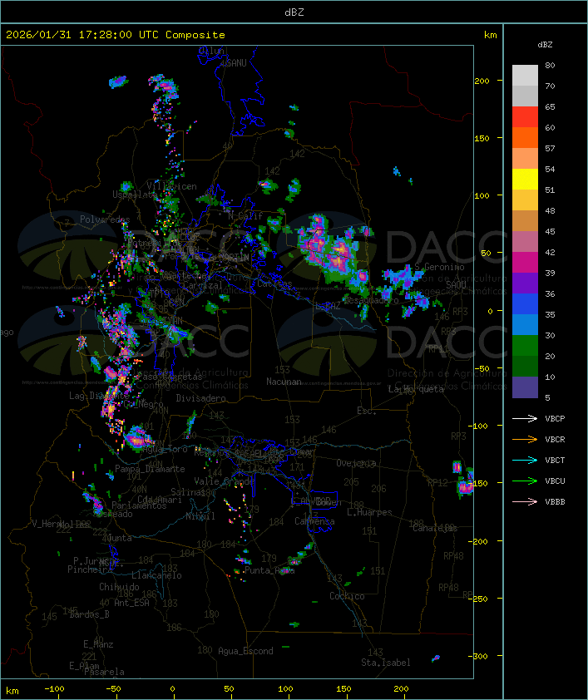Select the Agua_Escond map label
588x700 pixels.
[x=245, y=651]
